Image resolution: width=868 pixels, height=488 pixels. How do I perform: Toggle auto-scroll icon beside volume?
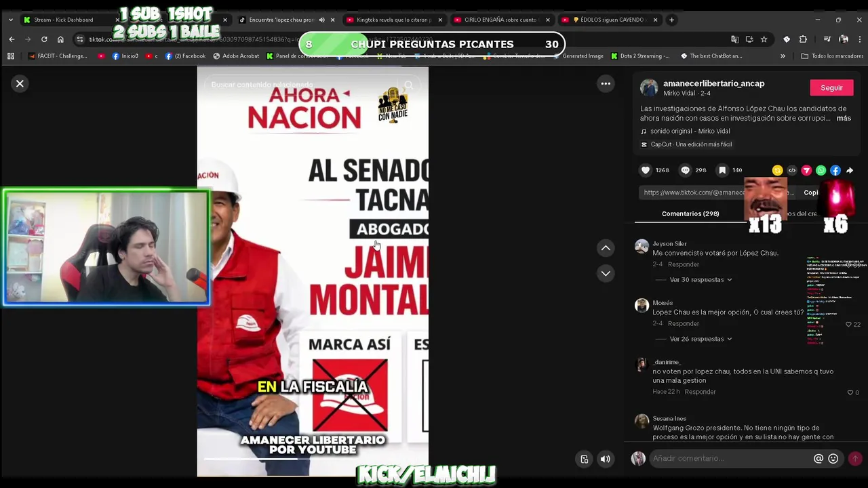pyautogui.click(x=584, y=459)
